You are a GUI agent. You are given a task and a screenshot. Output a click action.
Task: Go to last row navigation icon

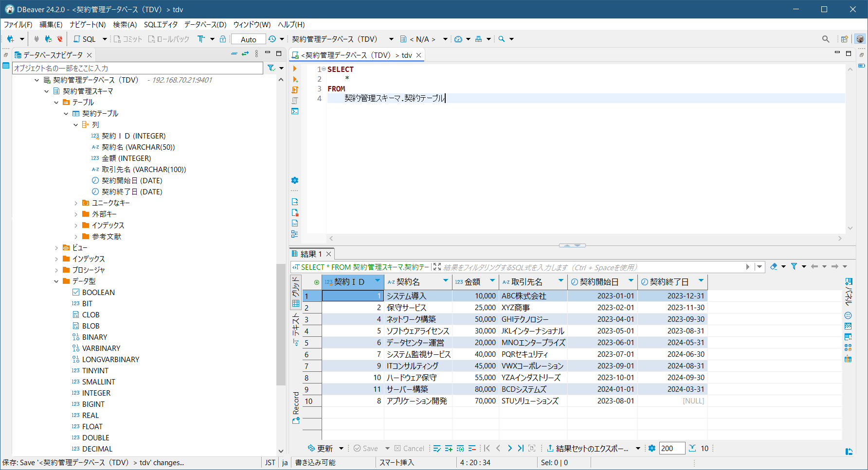point(521,448)
